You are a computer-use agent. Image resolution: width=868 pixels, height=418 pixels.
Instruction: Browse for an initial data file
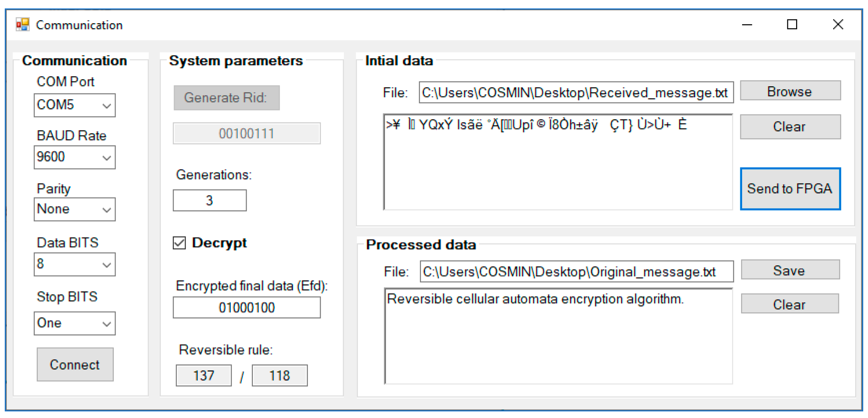790,91
